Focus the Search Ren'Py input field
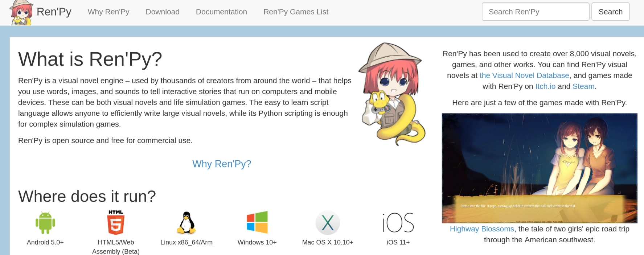 (x=536, y=12)
